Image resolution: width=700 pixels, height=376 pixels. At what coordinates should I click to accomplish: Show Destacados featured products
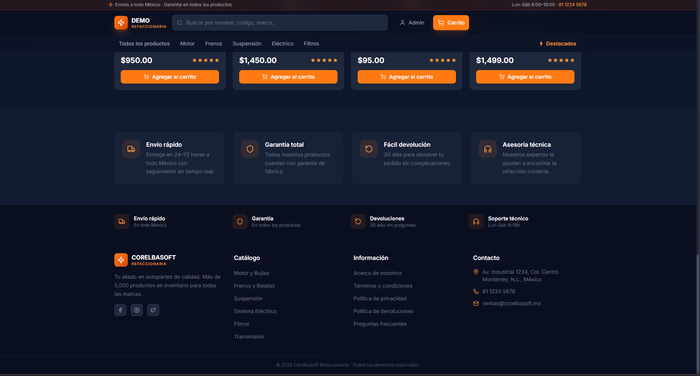558,44
